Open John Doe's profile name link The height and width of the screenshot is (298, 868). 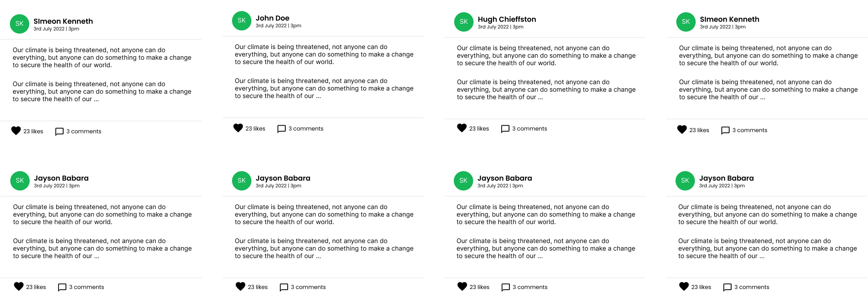[272, 18]
